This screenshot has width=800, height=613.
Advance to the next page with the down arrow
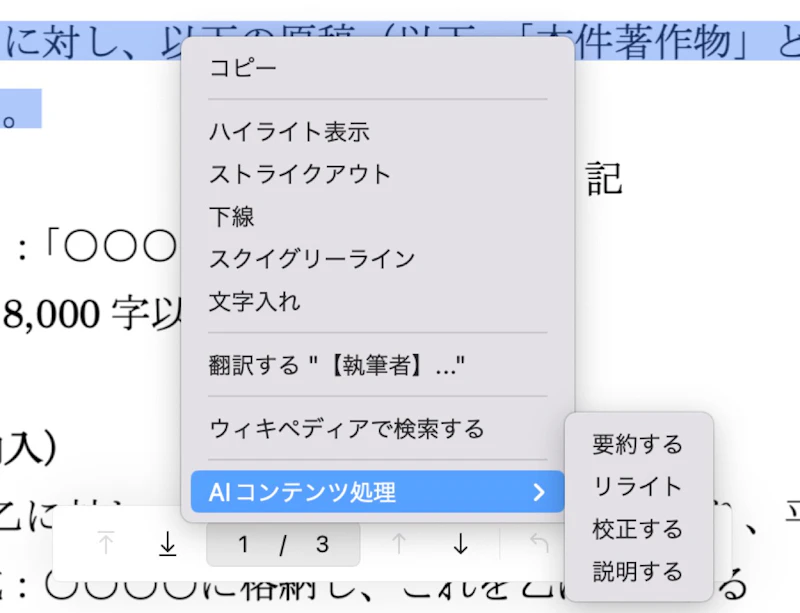click(460, 543)
